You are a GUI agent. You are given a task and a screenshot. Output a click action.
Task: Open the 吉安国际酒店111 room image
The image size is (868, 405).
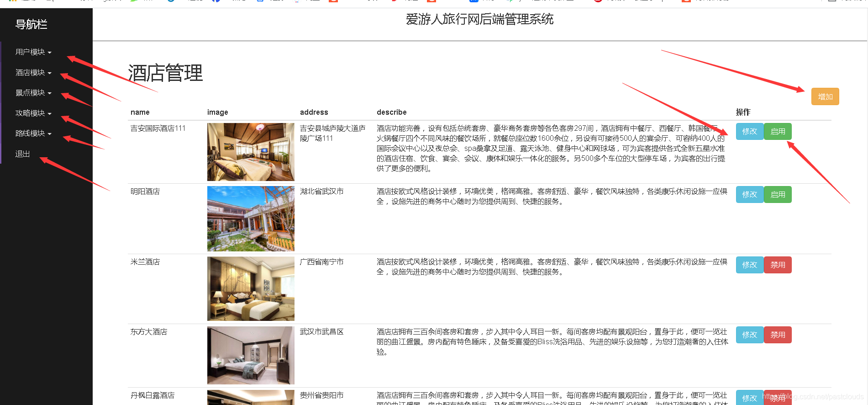click(x=251, y=152)
